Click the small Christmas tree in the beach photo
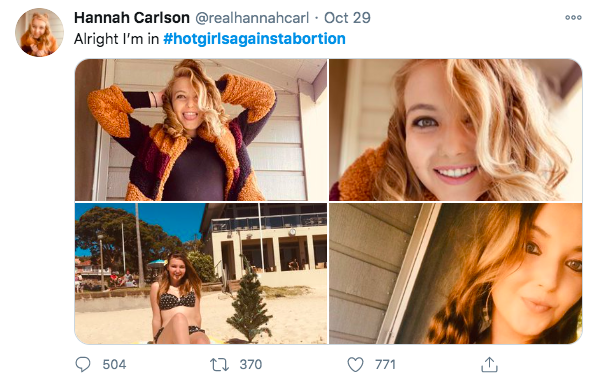Viewport: 597px width, 383px height. coord(249,301)
